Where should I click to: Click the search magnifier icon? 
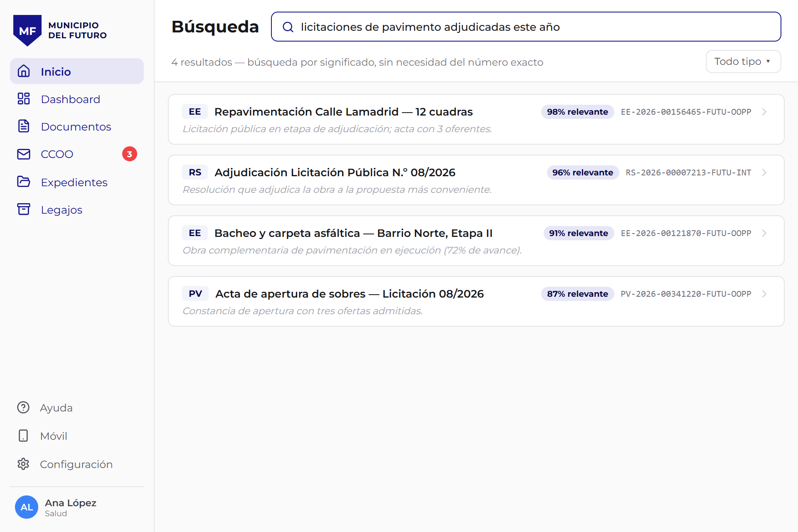click(288, 27)
